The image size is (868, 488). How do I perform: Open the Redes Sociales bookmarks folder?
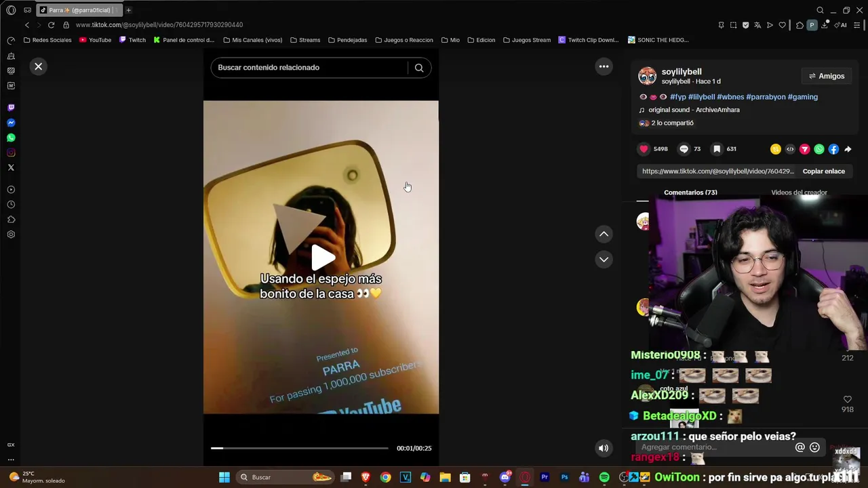click(x=47, y=40)
